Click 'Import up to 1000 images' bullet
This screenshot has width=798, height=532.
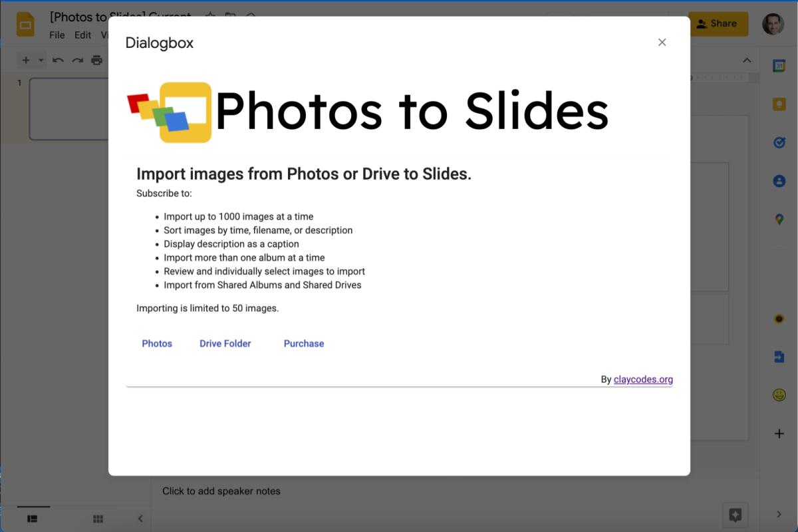point(239,217)
